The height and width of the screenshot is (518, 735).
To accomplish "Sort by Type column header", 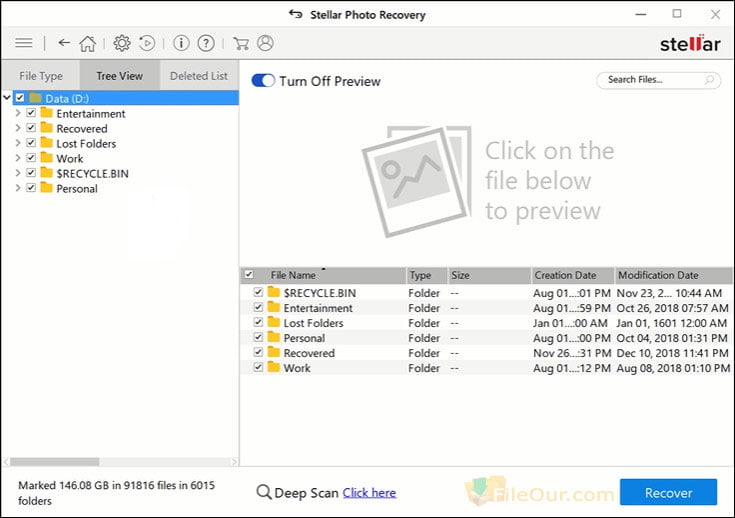I will coord(427,275).
